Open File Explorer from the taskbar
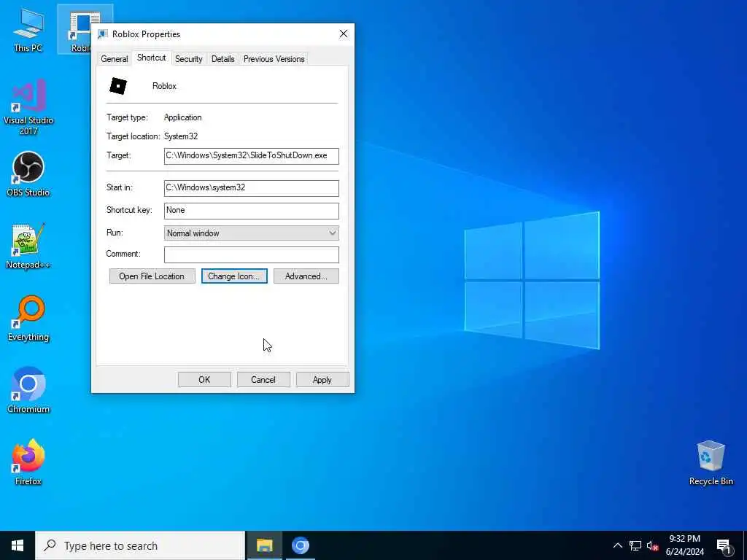Screen dimensions: 747x560 tap(264, 545)
